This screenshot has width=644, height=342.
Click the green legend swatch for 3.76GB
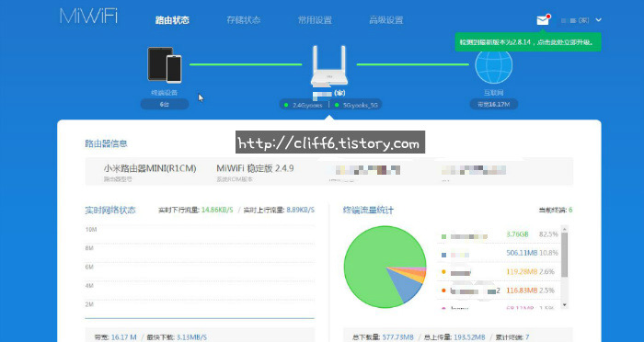coord(443,236)
